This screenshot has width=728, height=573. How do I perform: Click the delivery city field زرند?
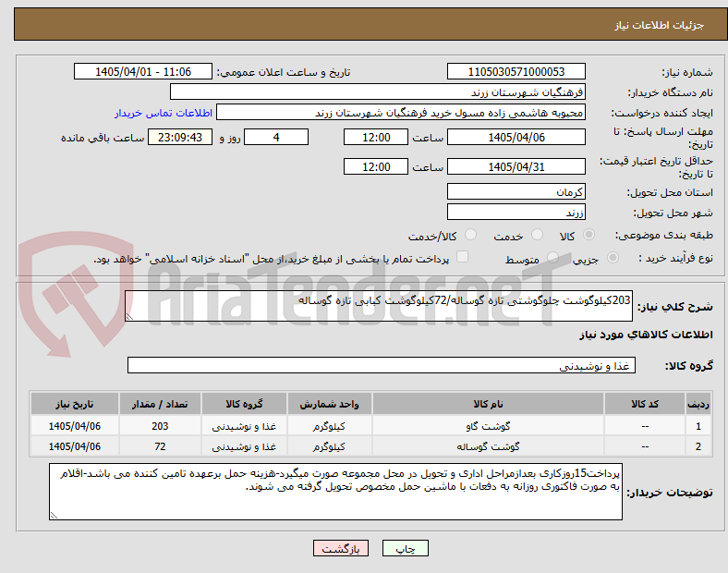[x=516, y=212]
